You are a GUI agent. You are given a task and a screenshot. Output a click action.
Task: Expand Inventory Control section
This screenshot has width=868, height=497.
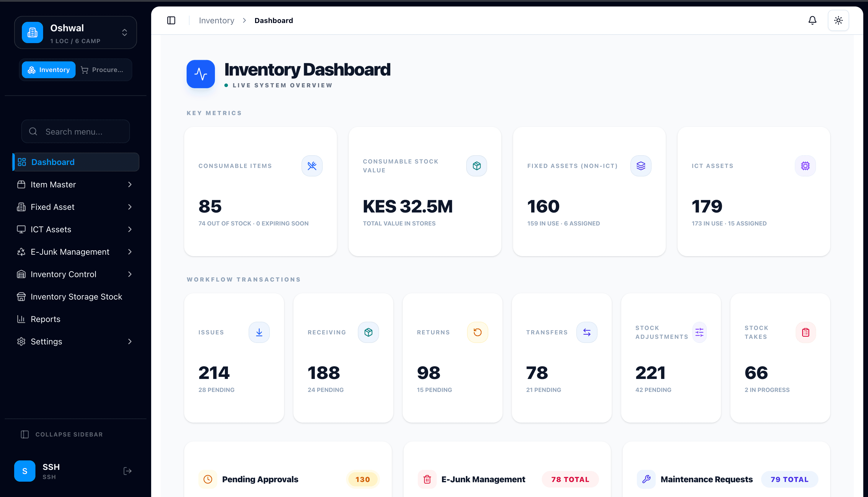point(75,274)
